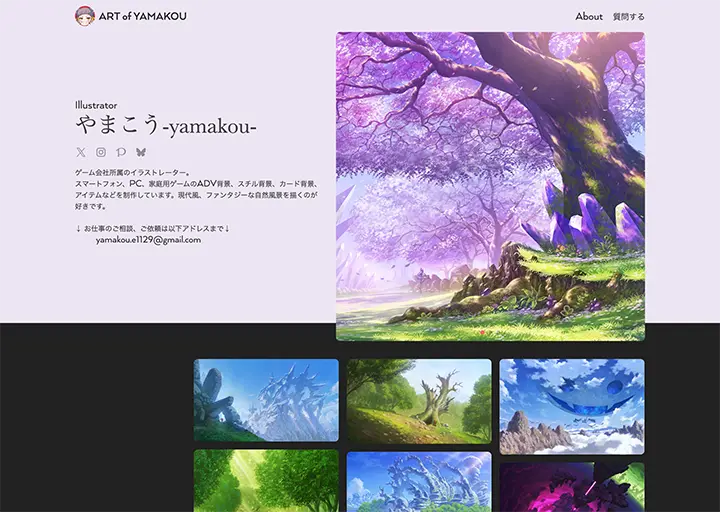
Task: Open the X (Twitter) profile icon
Action: (81, 152)
